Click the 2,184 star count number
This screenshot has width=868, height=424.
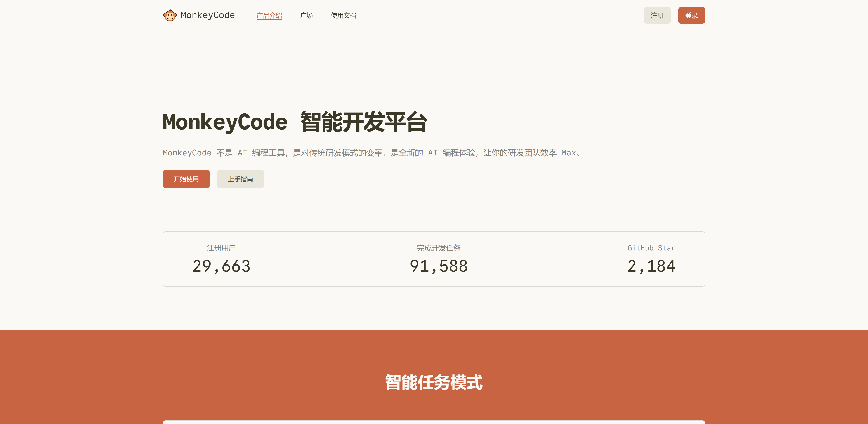click(x=651, y=266)
